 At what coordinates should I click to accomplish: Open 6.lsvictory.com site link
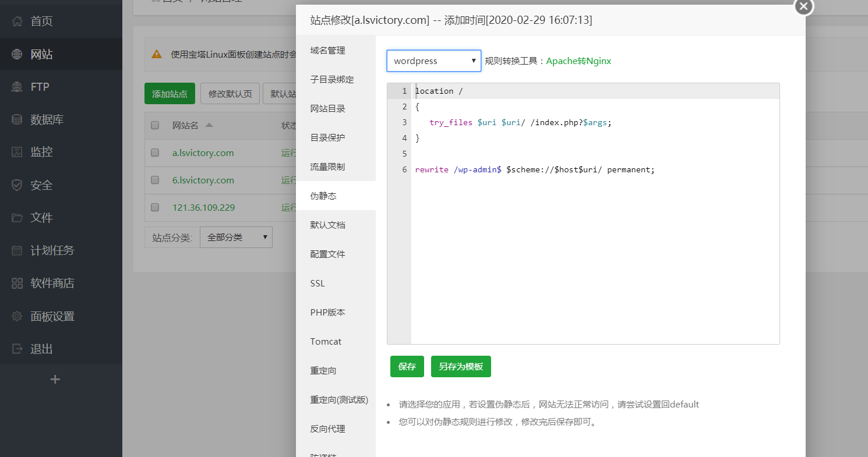point(203,180)
